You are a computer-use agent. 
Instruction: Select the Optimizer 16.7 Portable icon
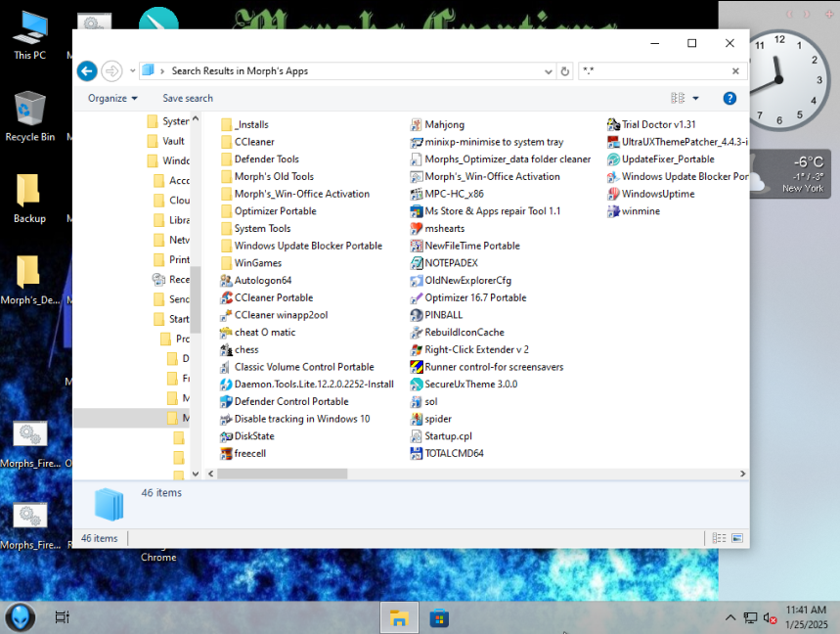[x=417, y=298]
